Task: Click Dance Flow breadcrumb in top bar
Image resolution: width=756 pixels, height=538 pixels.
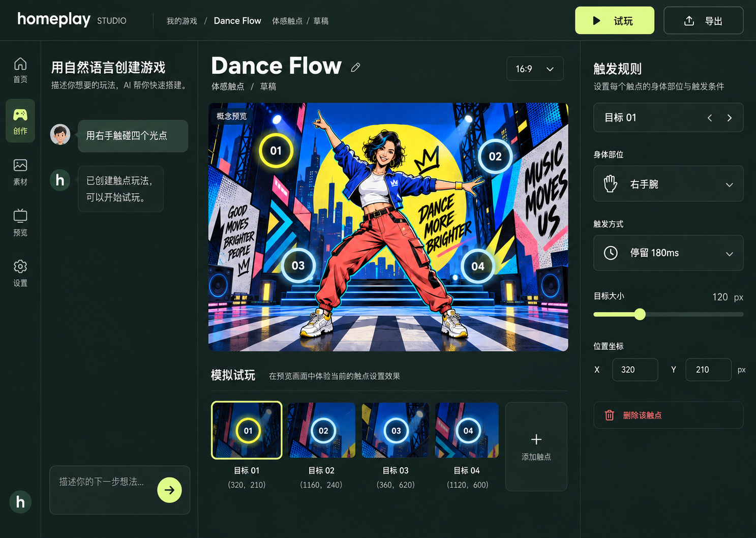Action: 237,21
